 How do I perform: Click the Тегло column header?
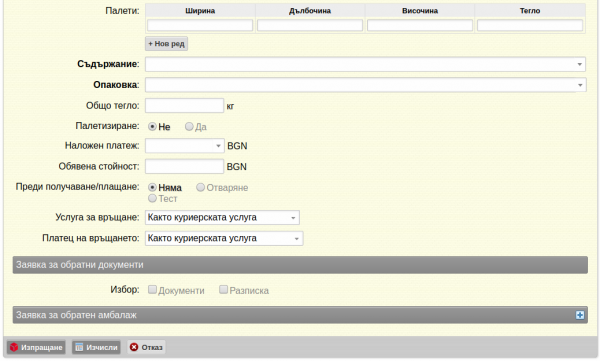530,11
